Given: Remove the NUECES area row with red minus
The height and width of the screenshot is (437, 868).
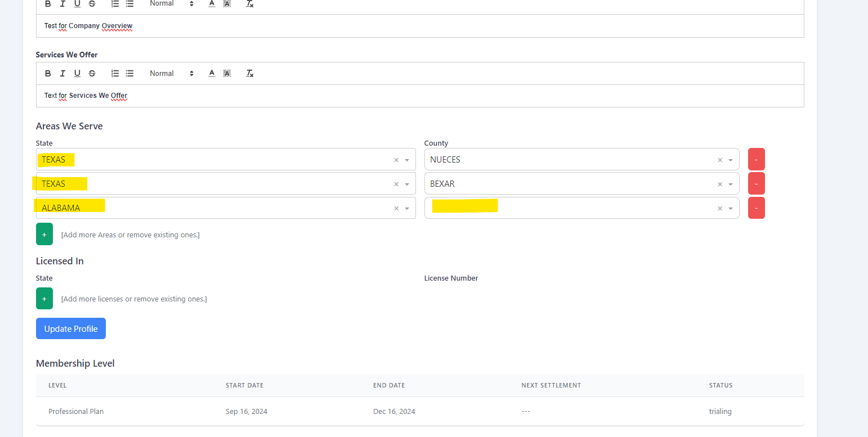Looking at the screenshot, I should pos(756,160).
